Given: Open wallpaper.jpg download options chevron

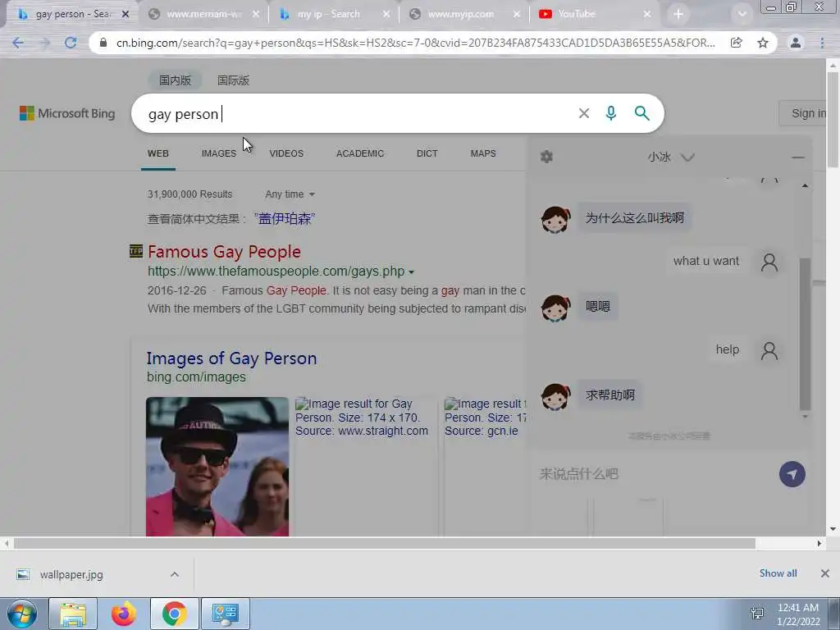Looking at the screenshot, I should click(x=175, y=574).
